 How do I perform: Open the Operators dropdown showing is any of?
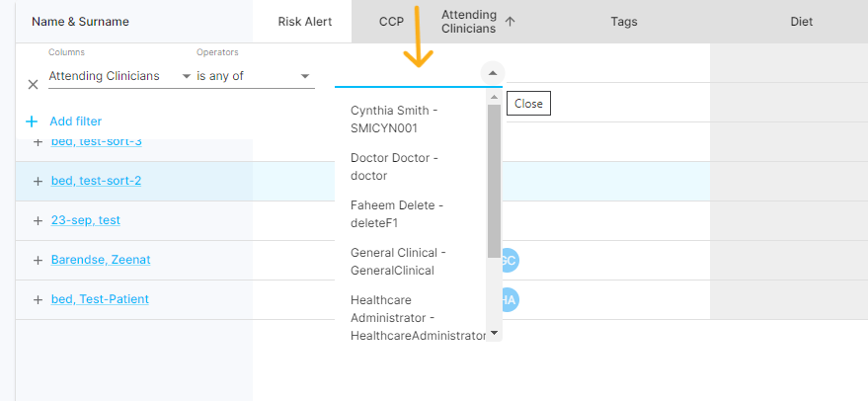point(253,76)
